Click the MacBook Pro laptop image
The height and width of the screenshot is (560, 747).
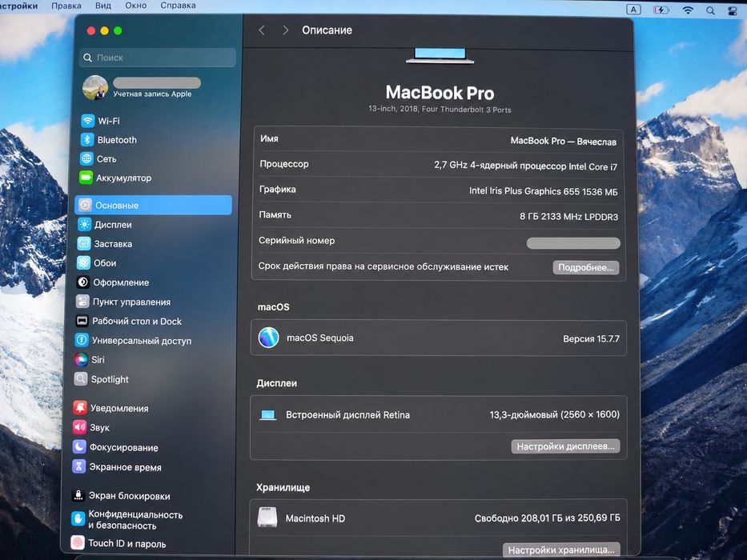[440, 56]
